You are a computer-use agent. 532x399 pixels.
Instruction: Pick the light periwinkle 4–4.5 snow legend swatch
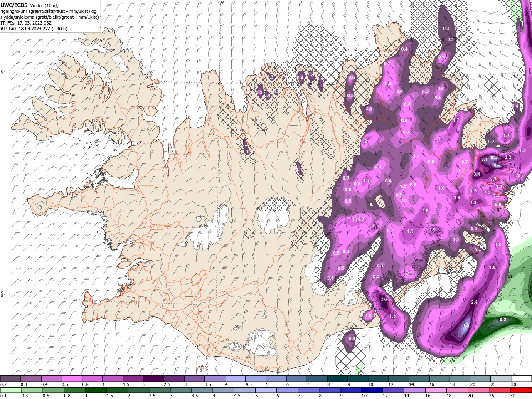(235, 379)
